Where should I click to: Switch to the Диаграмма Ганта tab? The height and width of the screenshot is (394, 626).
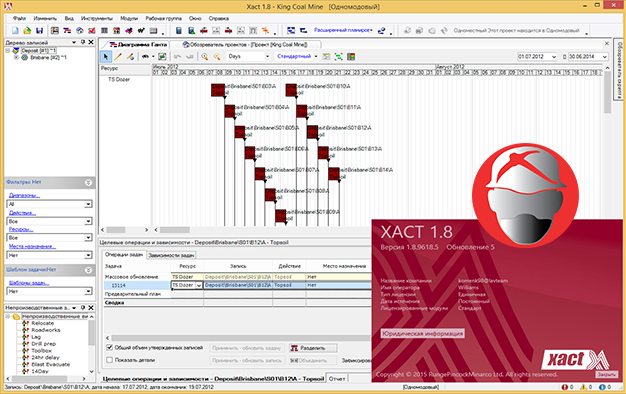(138, 45)
